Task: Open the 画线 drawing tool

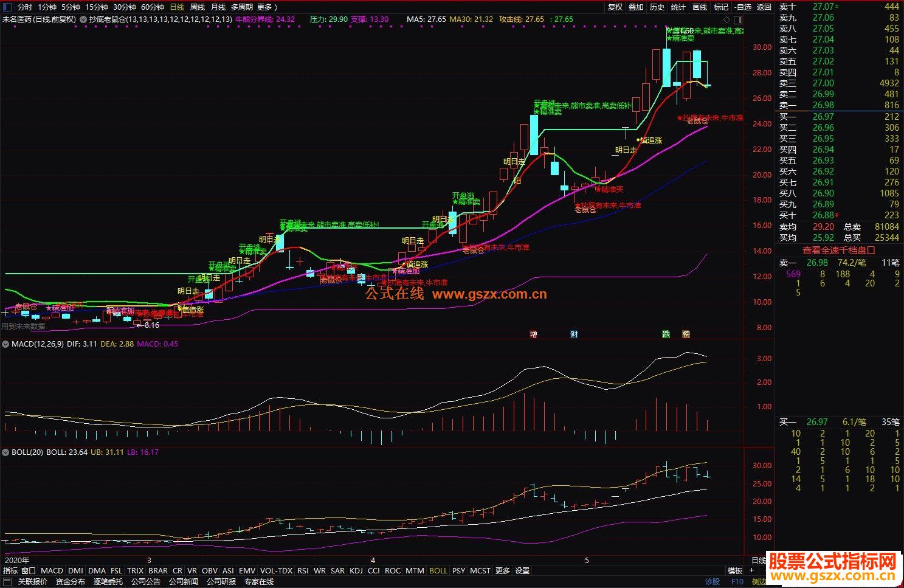Action: coord(700,7)
